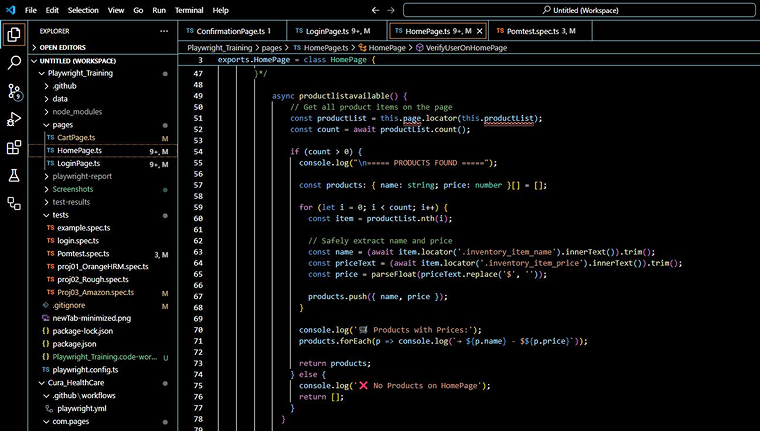
Task: Open the Selection menu
Action: (83, 9)
